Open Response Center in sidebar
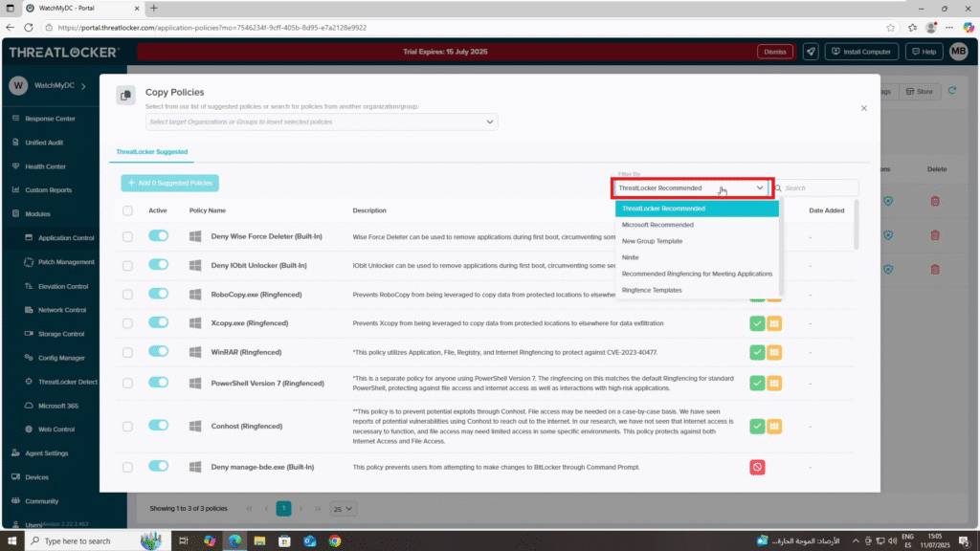The image size is (980, 551). (x=50, y=119)
